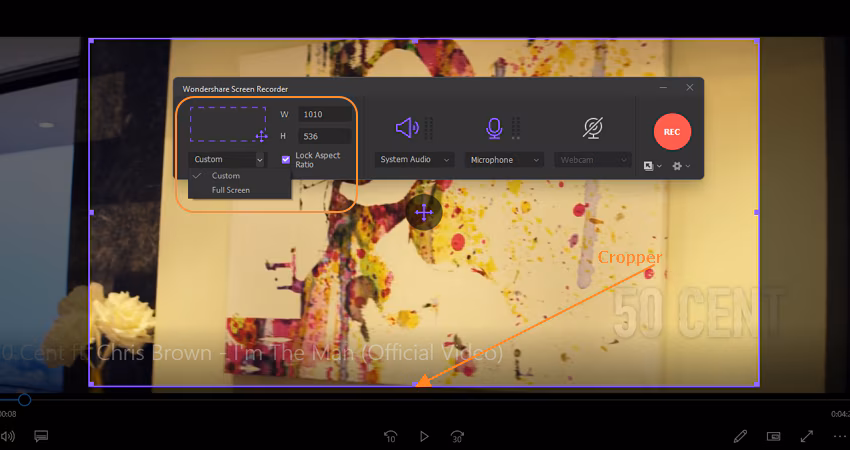Expand the Microphone dropdown
The height and width of the screenshot is (450, 850).
coord(504,160)
